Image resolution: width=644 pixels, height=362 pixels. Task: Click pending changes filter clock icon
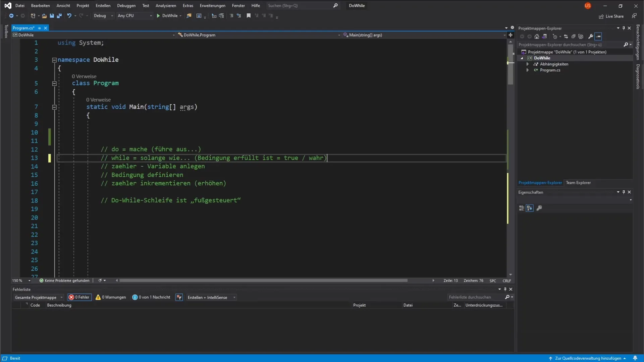point(555,37)
